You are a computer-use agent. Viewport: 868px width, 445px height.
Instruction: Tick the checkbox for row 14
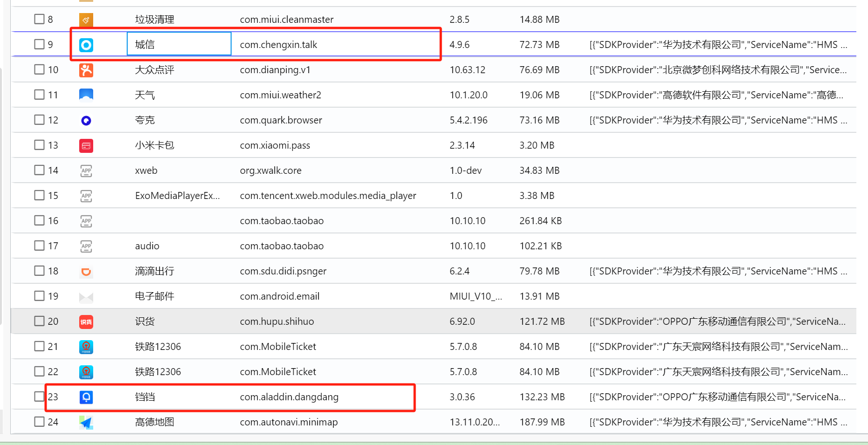tap(39, 170)
